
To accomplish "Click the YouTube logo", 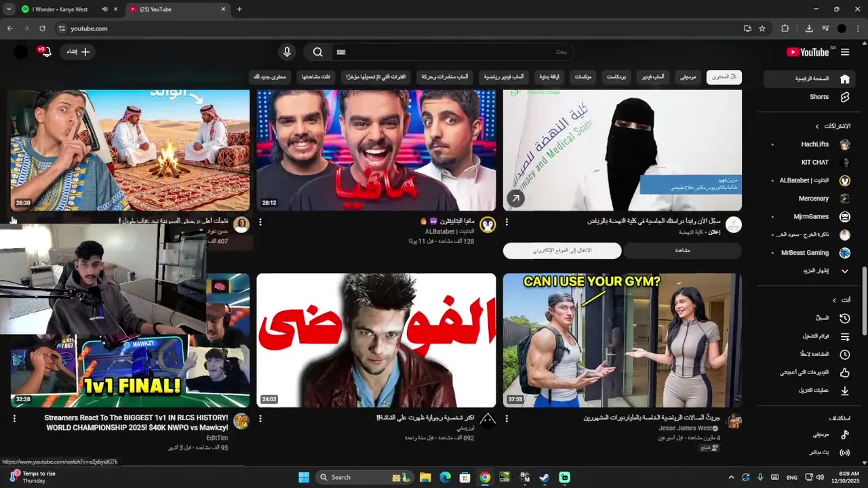I will [808, 52].
